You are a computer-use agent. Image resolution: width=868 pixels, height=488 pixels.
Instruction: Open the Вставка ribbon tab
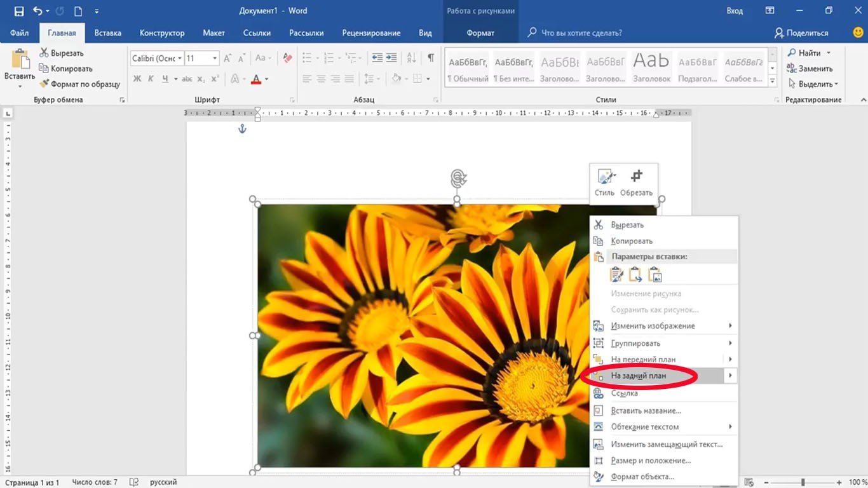108,33
